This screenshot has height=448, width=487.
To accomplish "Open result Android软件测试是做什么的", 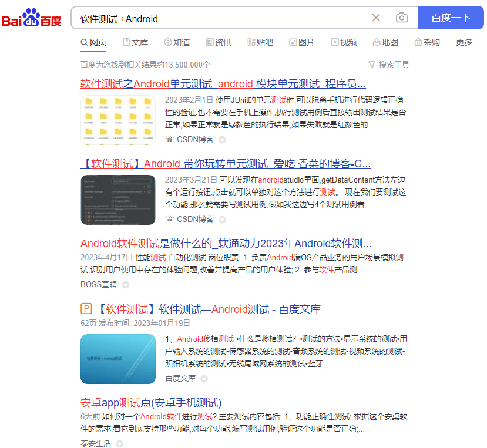I will coord(226,244).
